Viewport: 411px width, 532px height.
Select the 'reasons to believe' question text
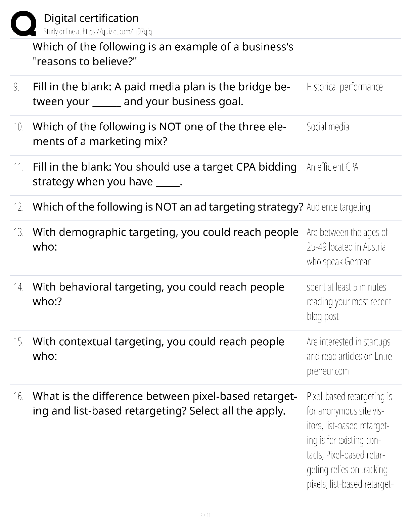click(x=163, y=54)
